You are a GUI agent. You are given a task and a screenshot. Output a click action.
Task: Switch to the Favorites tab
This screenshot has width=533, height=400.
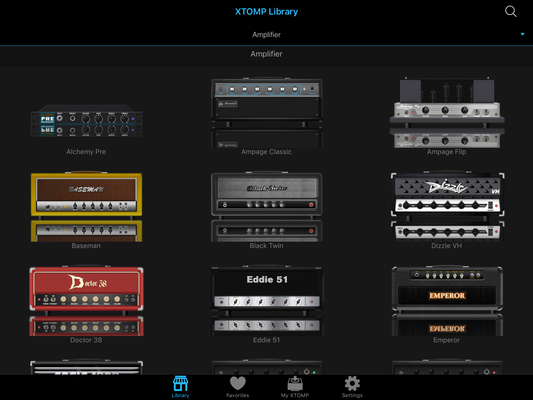[x=238, y=387]
